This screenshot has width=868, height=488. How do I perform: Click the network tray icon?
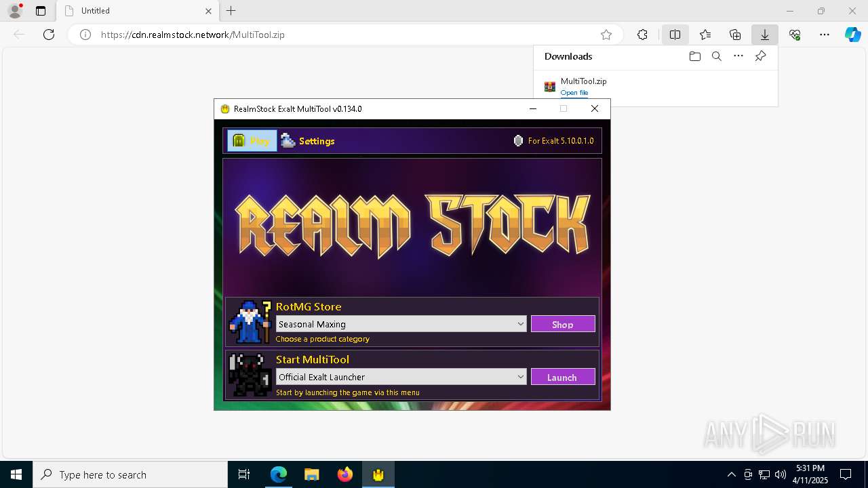(764, 474)
